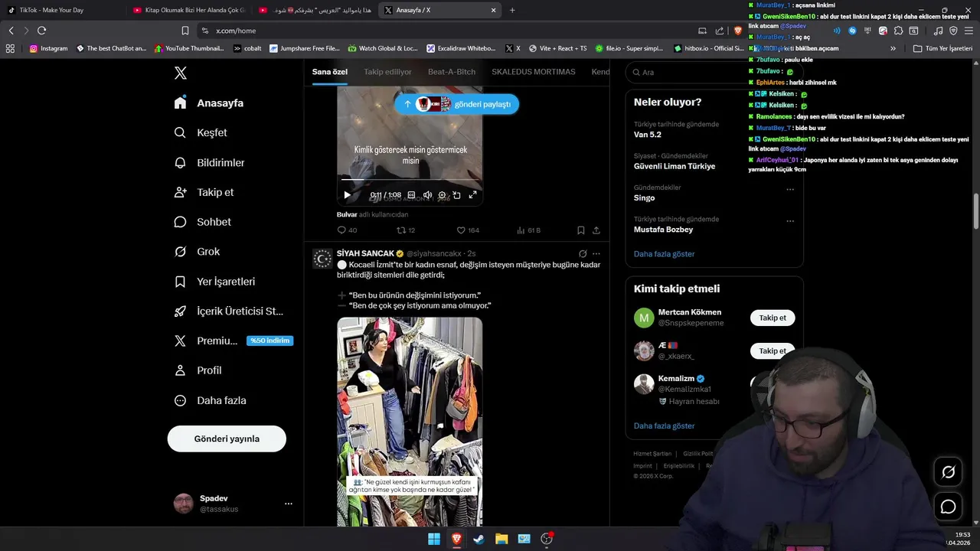Open the Brave Shields lion icon
Image resolution: width=980 pixels, height=551 pixels.
pyautogui.click(x=738, y=31)
